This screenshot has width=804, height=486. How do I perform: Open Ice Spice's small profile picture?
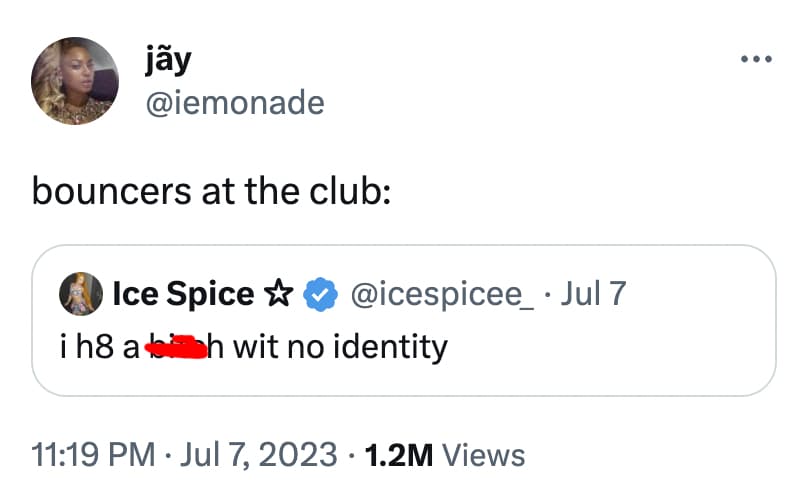point(80,295)
